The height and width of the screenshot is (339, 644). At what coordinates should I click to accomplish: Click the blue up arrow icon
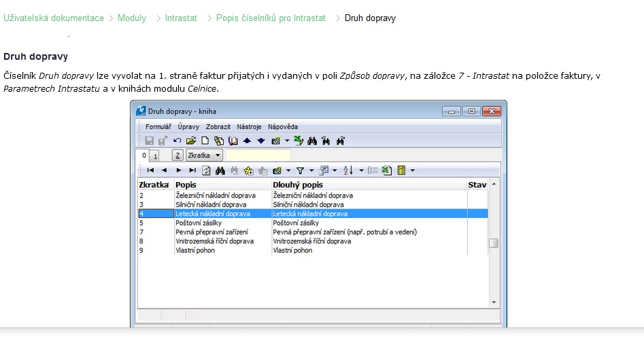247,141
